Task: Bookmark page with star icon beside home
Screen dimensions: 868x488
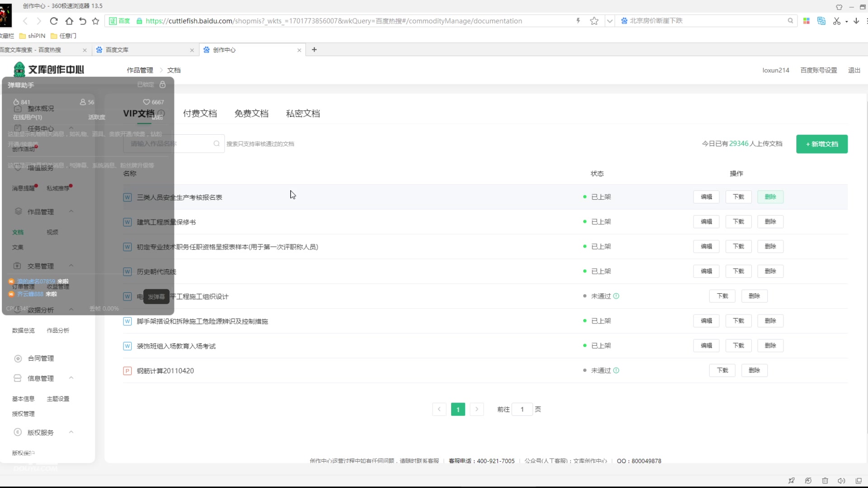Action: tap(95, 21)
